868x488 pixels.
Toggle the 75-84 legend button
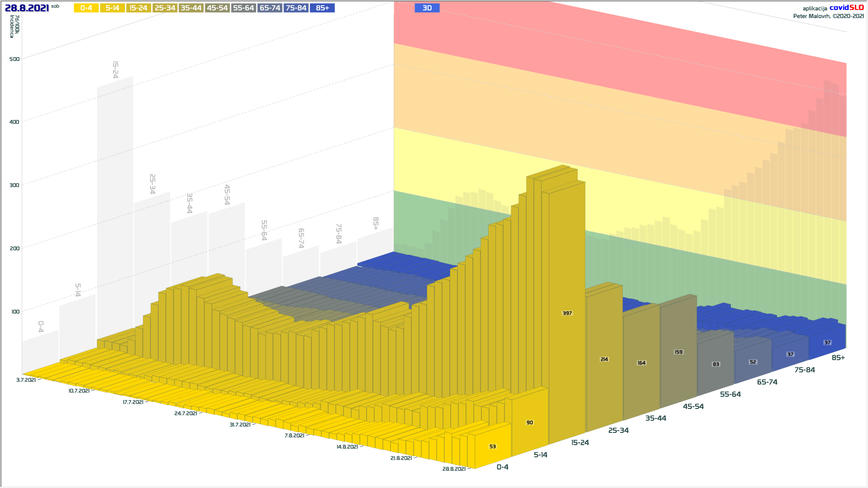pyautogui.click(x=296, y=8)
